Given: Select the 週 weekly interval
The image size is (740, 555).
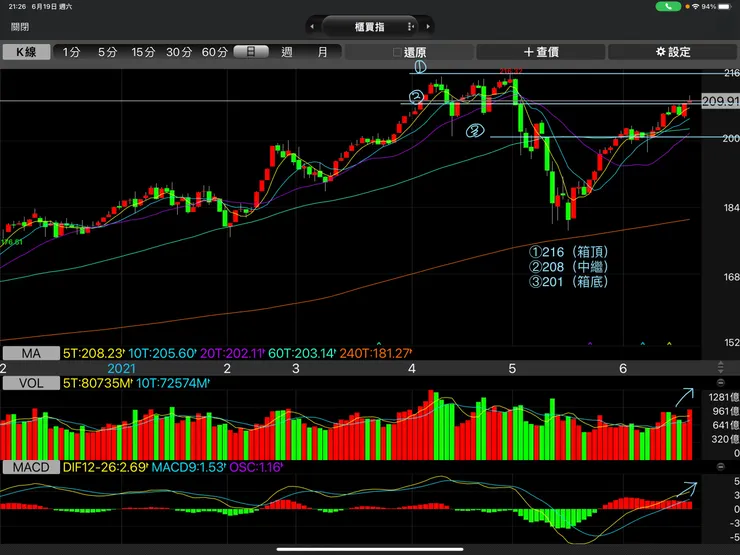Looking at the screenshot, I should (x=287, y=52).
